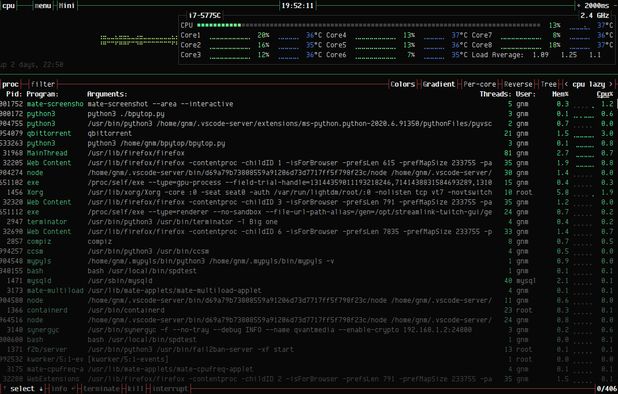This screenshot has width=618, height=394.
Task: Click the clock showing 19:52:11
Action: click(x=298, y=6)
